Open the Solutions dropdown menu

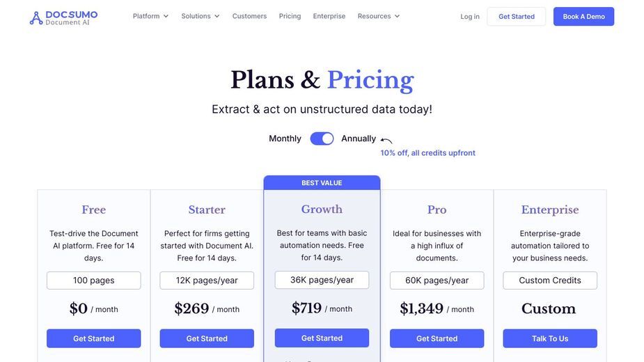click(x=201, y=16)
